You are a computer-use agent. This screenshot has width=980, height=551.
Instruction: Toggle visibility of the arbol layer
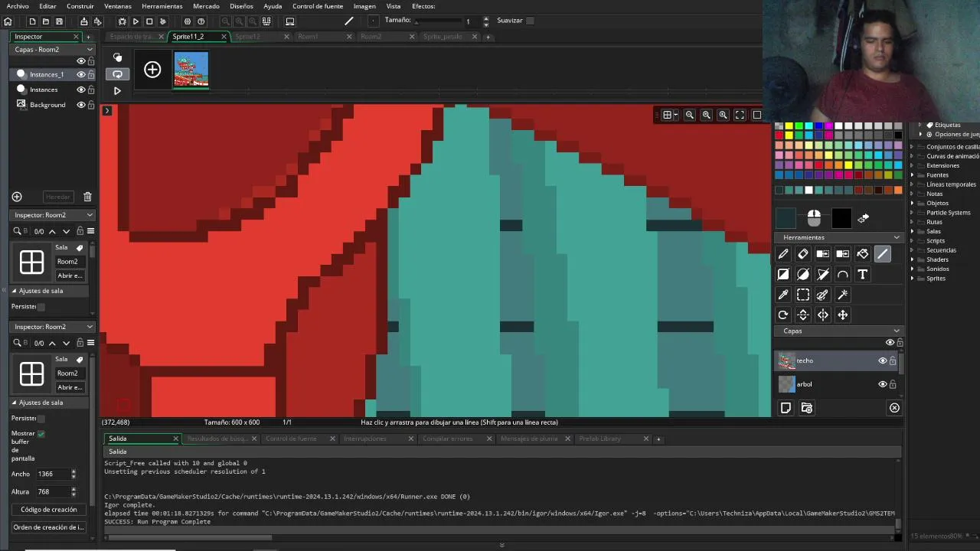click(882, 384)
